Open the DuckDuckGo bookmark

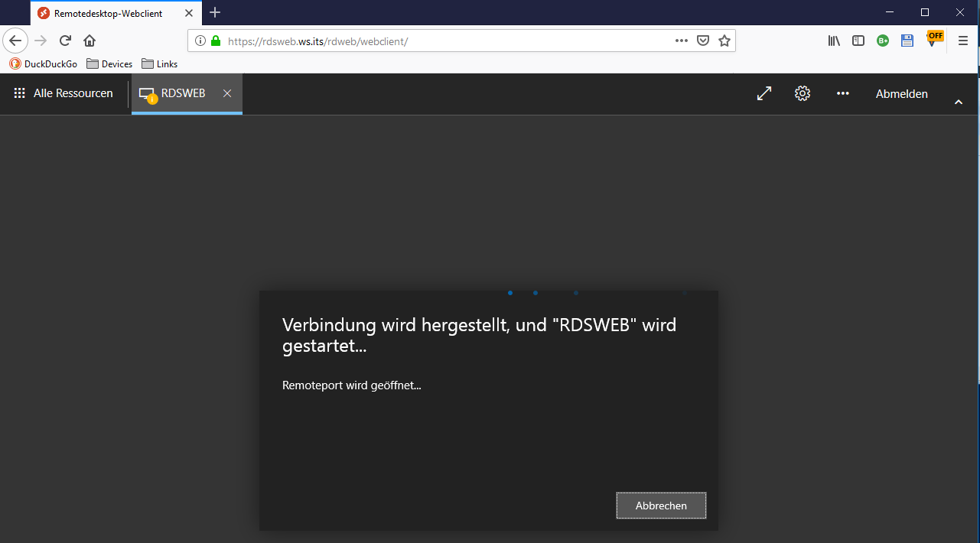pyautogui.click(x=44, y=64)
